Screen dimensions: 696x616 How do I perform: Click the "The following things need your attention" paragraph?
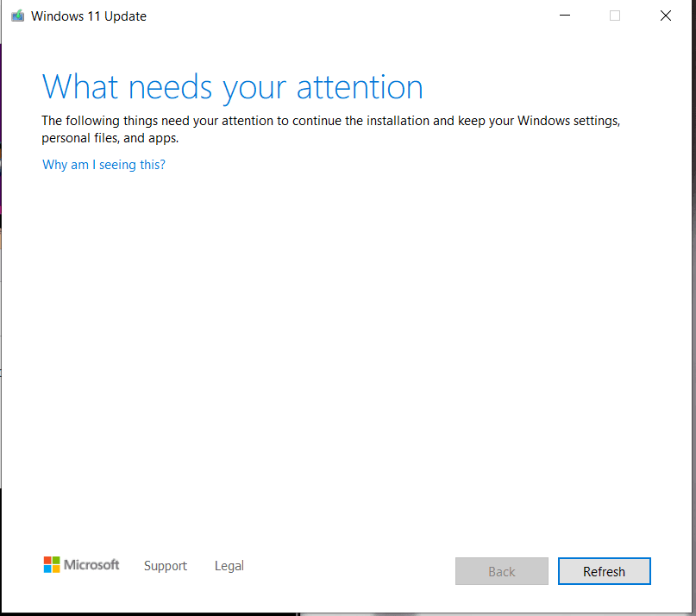(330, 129)
